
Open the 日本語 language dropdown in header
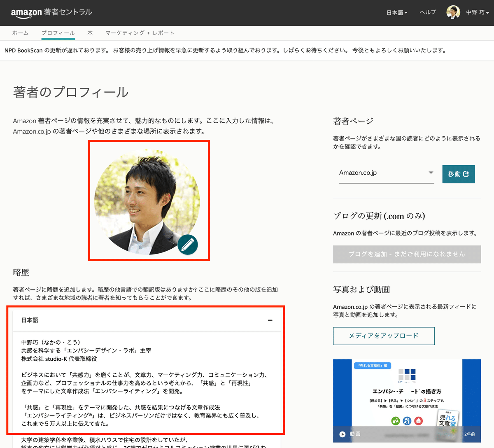point(397,13)
